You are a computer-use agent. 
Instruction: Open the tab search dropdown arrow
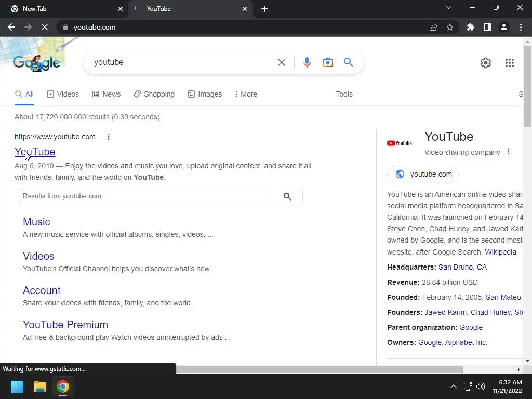pyautogui.click(x=448, y=7)
